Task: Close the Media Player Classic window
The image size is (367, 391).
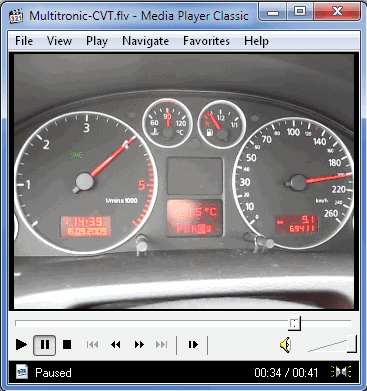Action: coord(337,12)
